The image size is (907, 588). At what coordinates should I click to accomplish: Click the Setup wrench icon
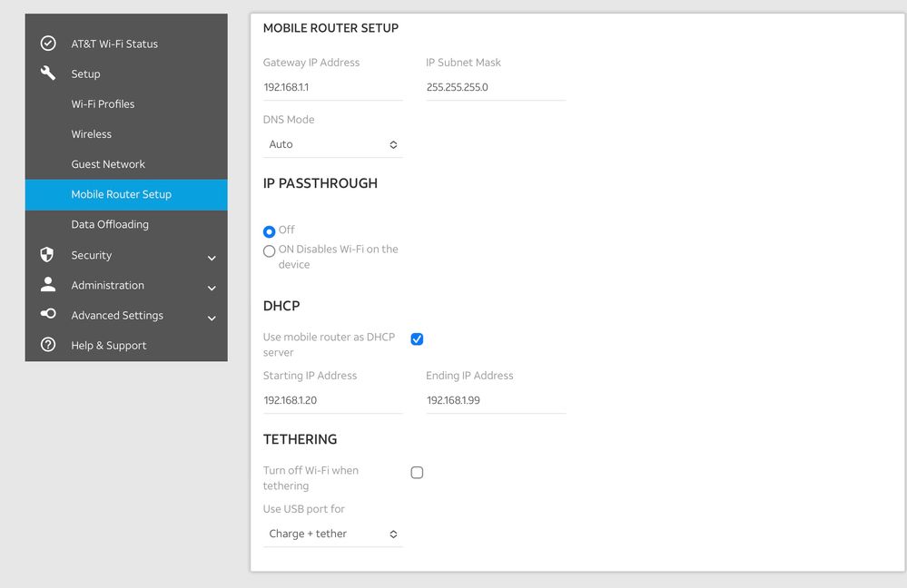(48, 73)
